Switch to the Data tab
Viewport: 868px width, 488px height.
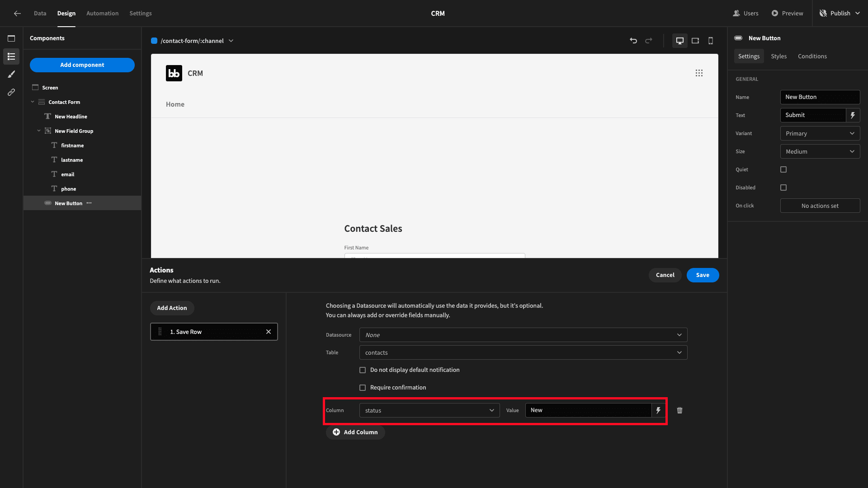(40, 14)
